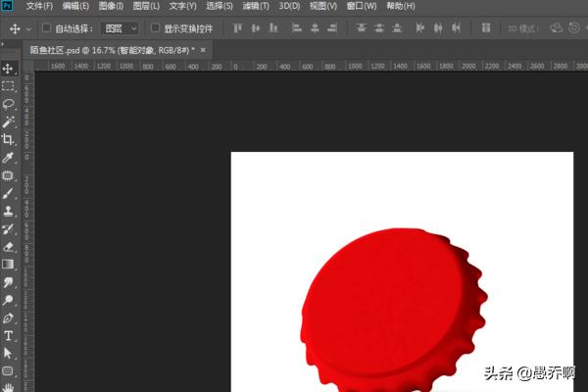
Task: Toggle the 显示变换控件 checkbox
Action: pyautogui.click(x=155, y=28)
